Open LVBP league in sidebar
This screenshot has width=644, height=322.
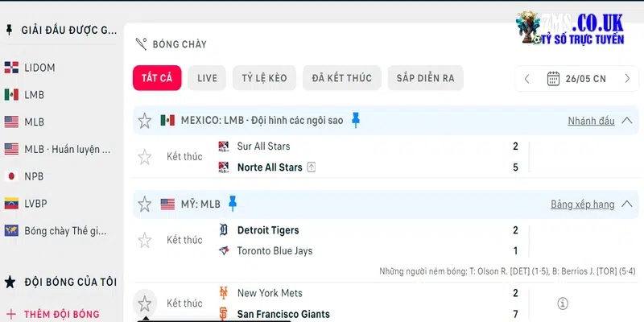(x=35, y=204)
